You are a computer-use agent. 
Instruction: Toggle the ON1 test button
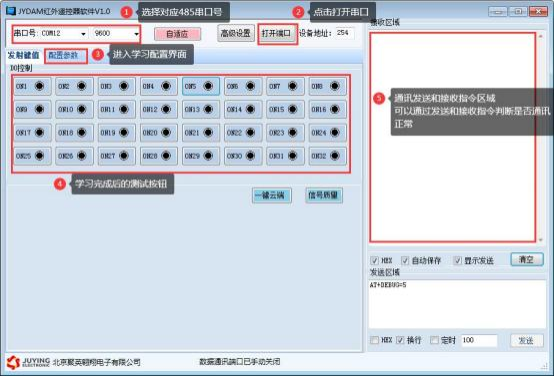click(32, 86)
